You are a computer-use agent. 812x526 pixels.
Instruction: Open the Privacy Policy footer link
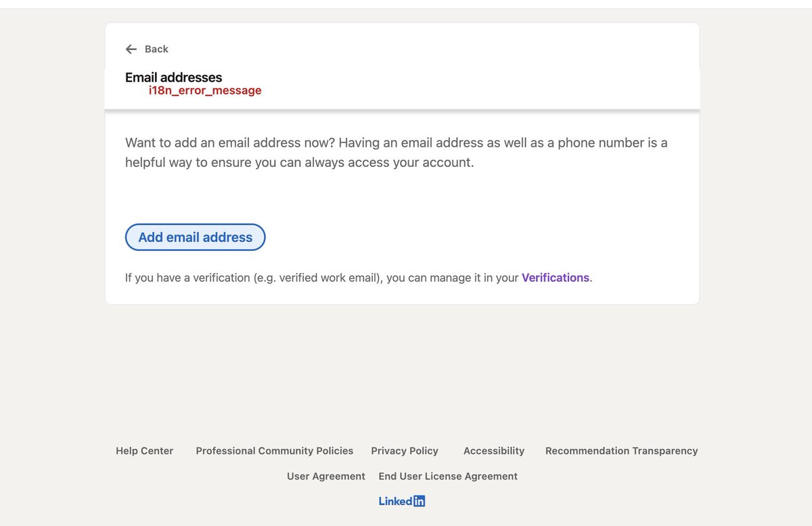[x=405, y=451]
